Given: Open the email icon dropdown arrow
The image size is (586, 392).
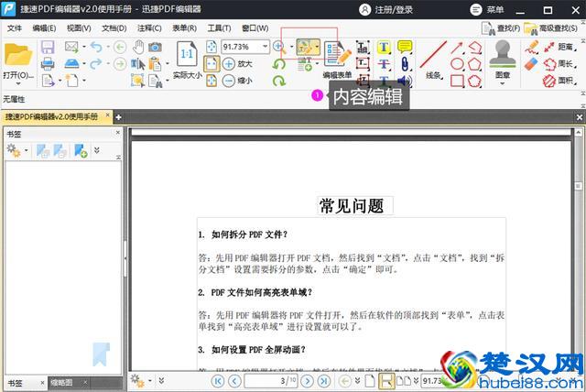Looking at the screenshot, I should pyautogui.click(x=84, y=47).
